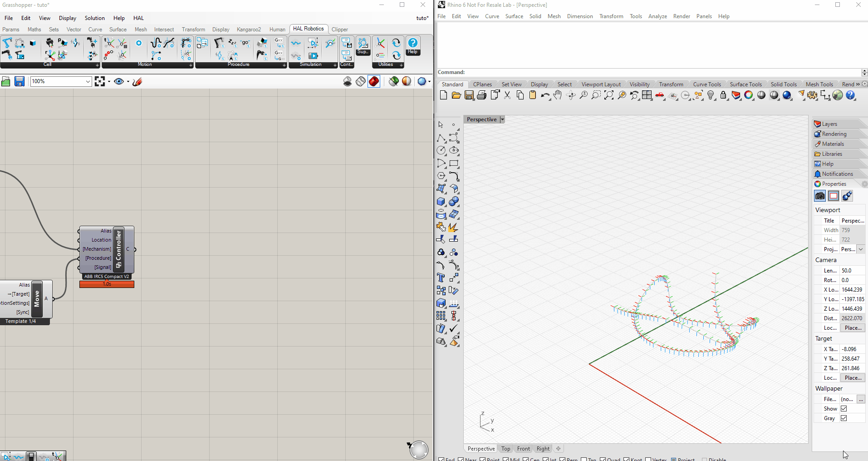Click the light bulb hide icon in Rhino
868x461 pixels.
tap(711, 95)
